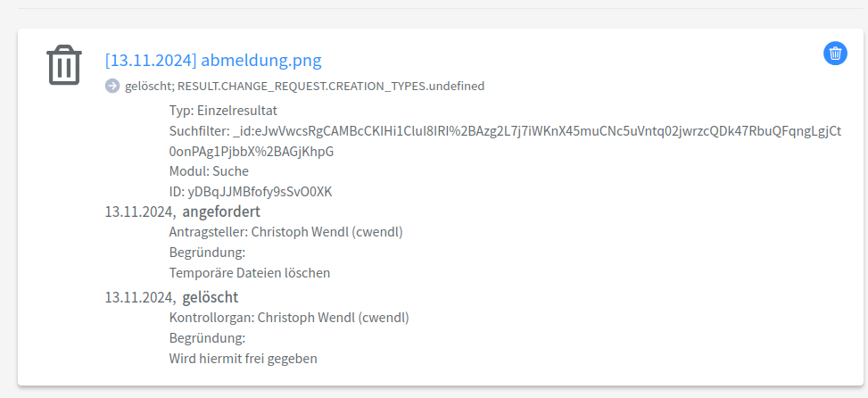This screenshot has width=868, height=398.
Task: Click the date beside bold gelöscht heading
Action: [x=141, y=298]
